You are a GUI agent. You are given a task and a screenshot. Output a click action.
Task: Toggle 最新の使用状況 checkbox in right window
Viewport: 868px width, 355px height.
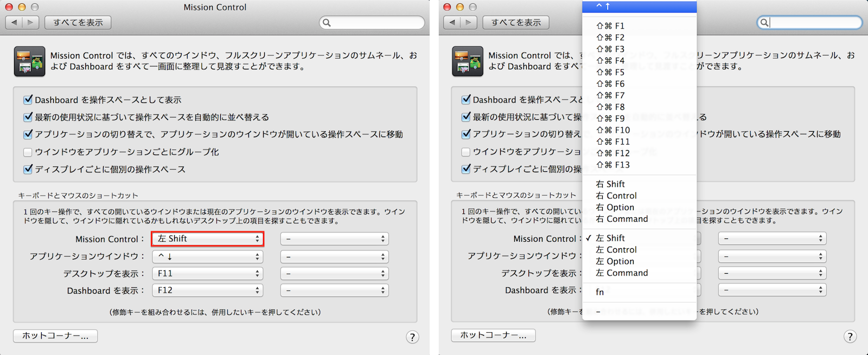466,117
